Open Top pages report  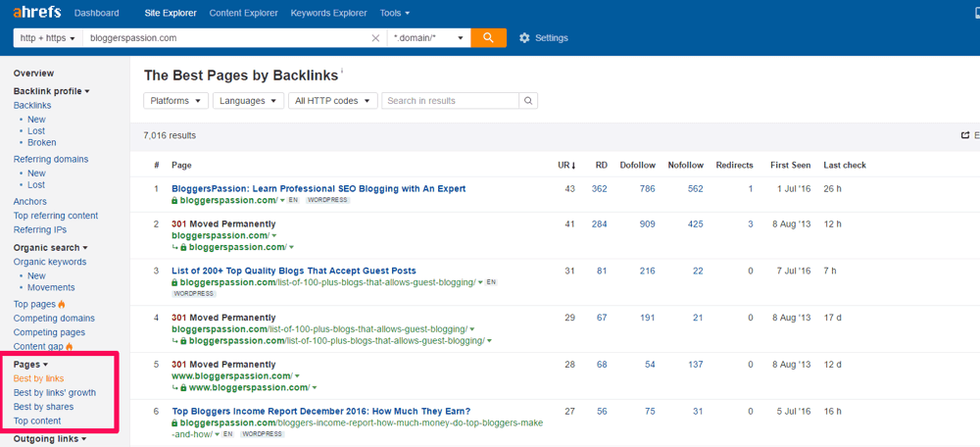click(x=34, y=305)
